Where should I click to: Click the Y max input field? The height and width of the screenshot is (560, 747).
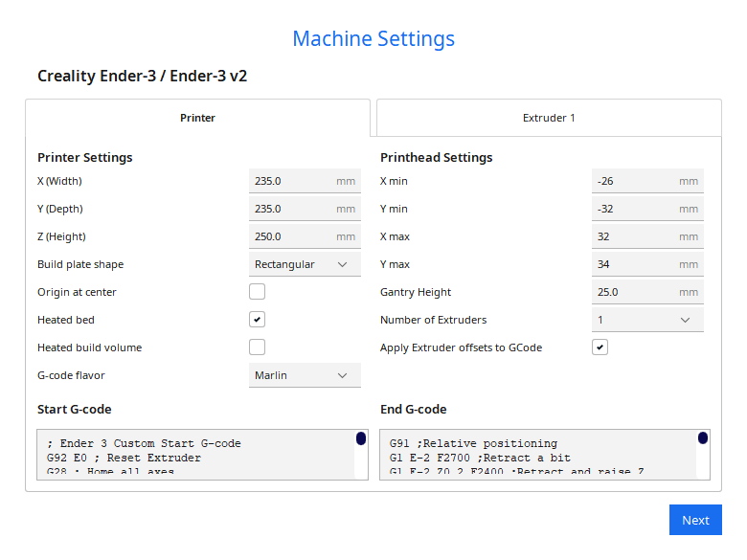point(647,264)
